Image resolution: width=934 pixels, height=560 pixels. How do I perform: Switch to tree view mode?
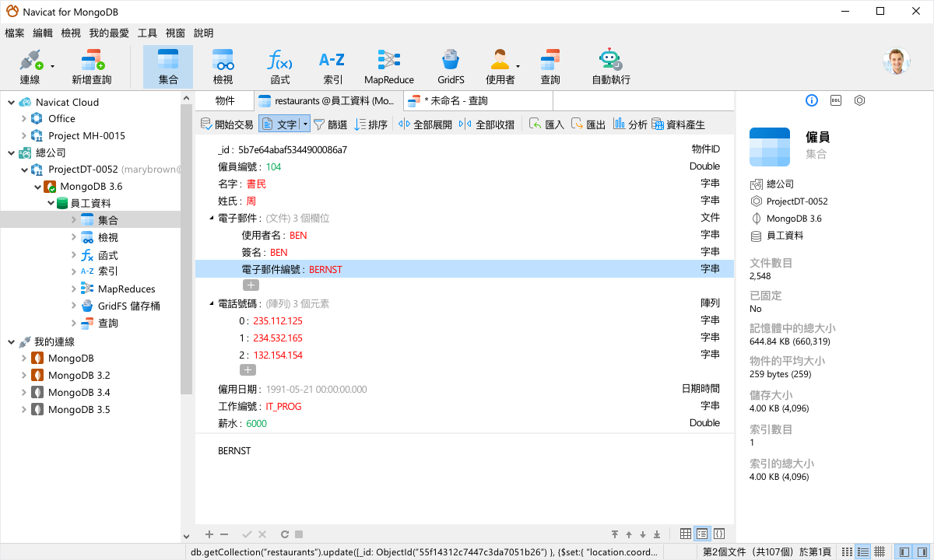[702, 534]
